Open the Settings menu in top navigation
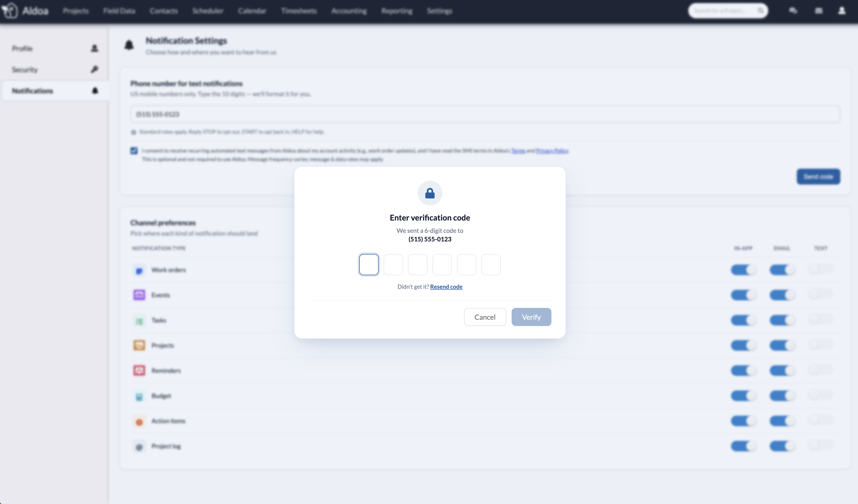Image resolution: width=858 pixels, height=504 pixels. click(440, 11)
